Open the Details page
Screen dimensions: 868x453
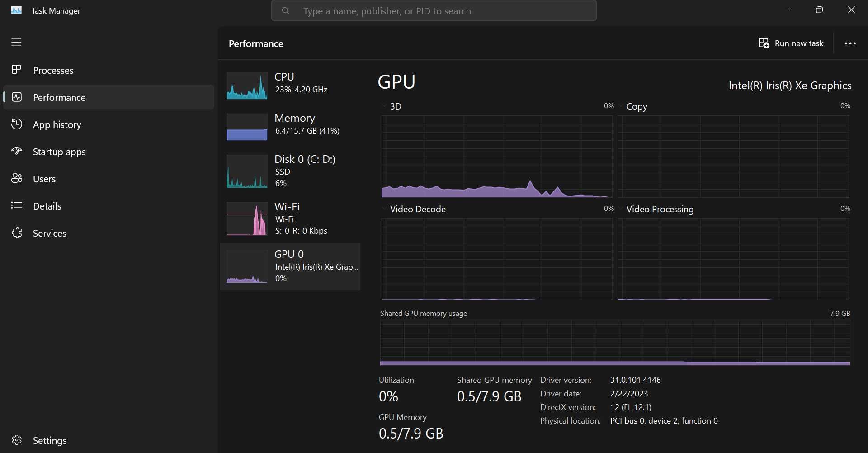[x=108, y=206]
